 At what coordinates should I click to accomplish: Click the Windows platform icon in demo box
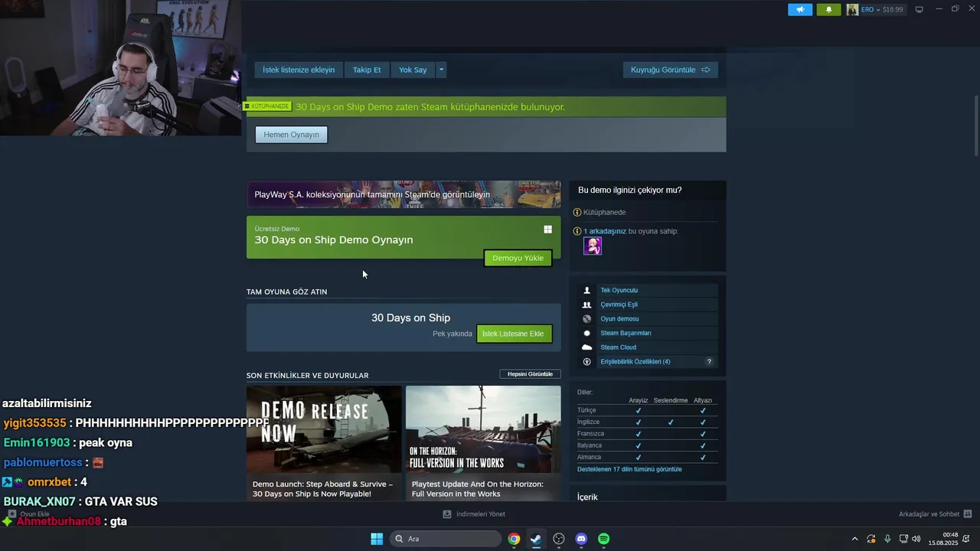547,229
